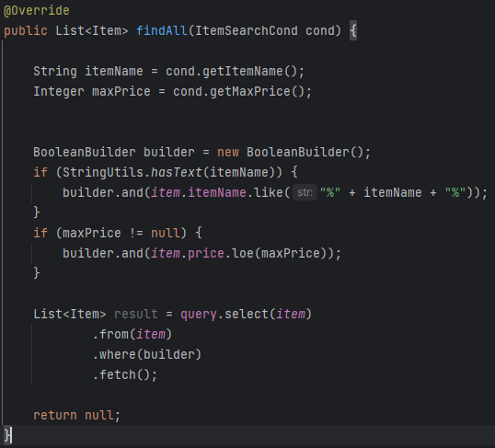Click the @Override annotation

pyautogui.click(x=36, y=11)
